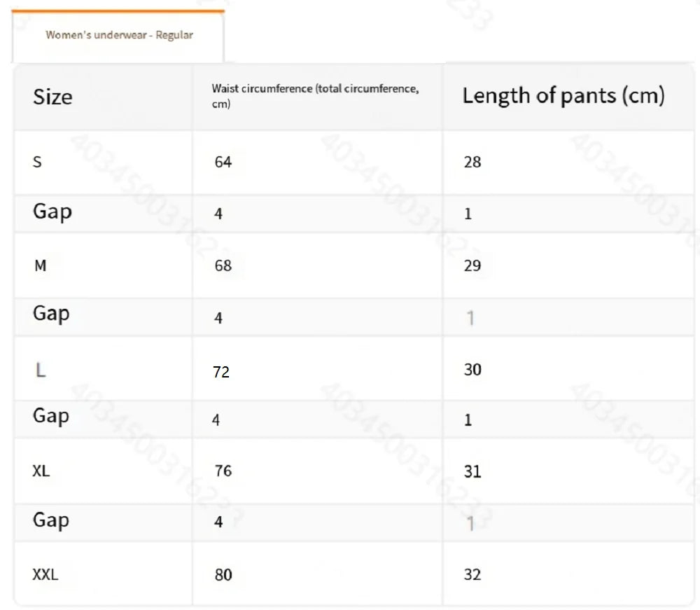700x610 pixels.
Task: Click pants length 30 for size L
Action: coord(472,369)
